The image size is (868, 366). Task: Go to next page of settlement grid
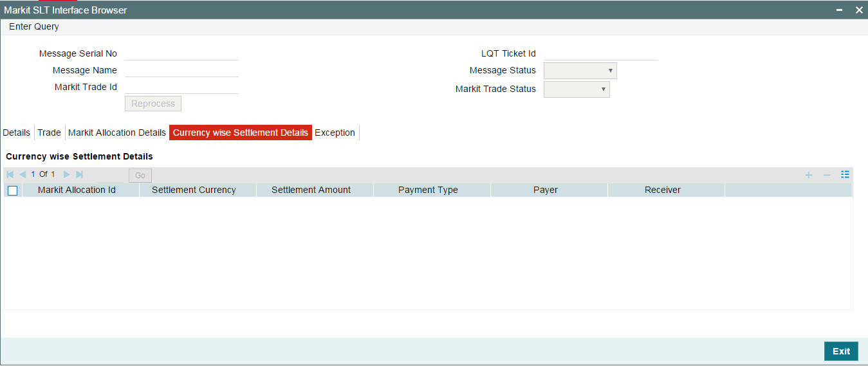[66, 174]
